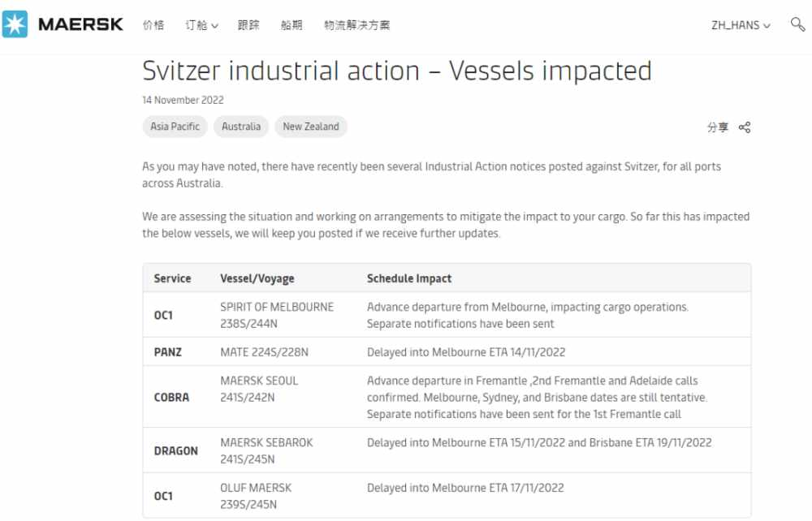Screen dimensions: 812x521
Task: Click the article title heading
Action: (397, 71)
